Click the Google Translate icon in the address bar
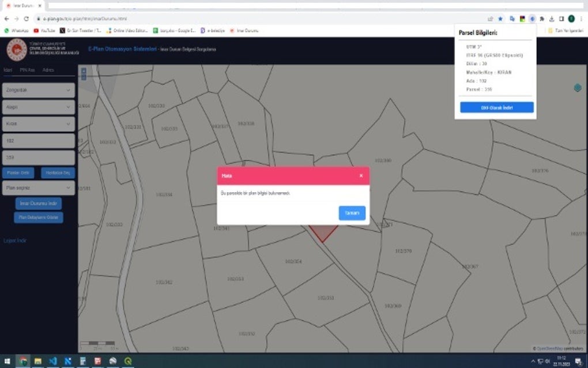588x368 pixels. pos(512,18)
